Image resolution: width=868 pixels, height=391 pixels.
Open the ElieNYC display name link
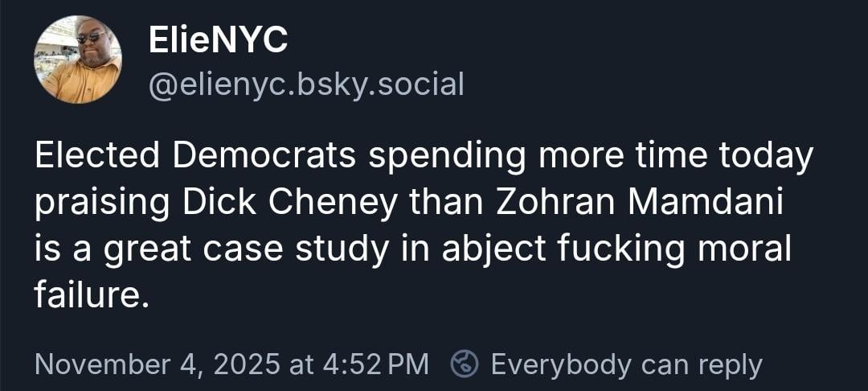point(218,40)
